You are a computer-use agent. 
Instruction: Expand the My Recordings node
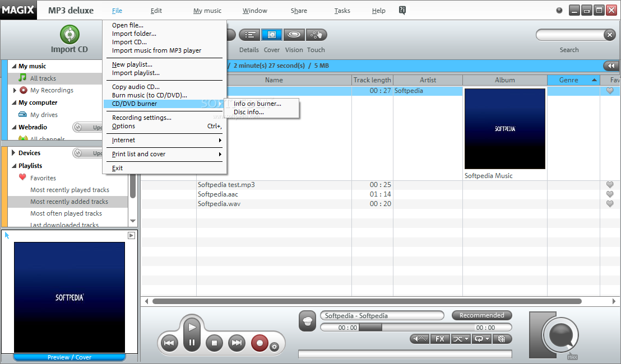(15, 90)
